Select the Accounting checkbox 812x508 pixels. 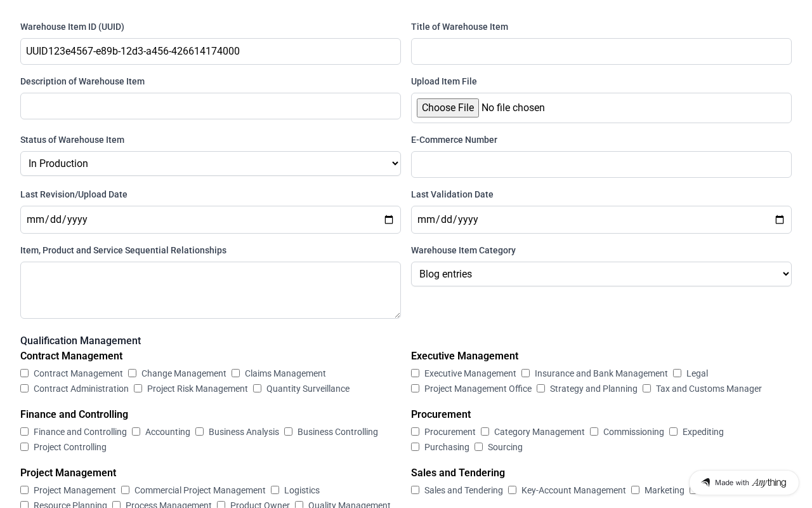coord(136,432)
